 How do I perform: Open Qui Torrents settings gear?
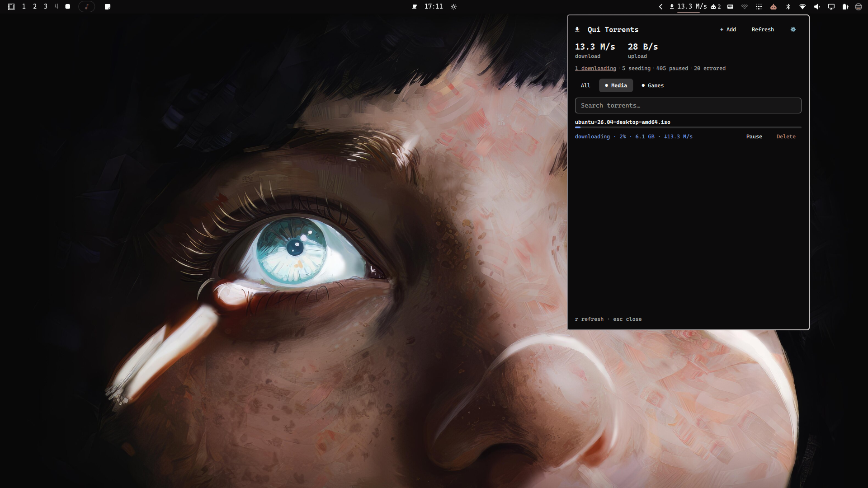[x=793, y=29]
